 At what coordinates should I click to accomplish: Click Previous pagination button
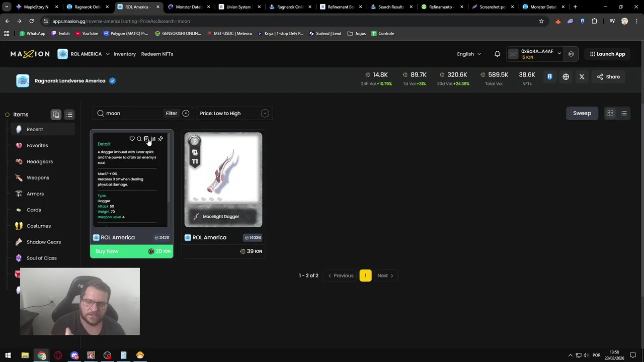[x=341, y=276]
